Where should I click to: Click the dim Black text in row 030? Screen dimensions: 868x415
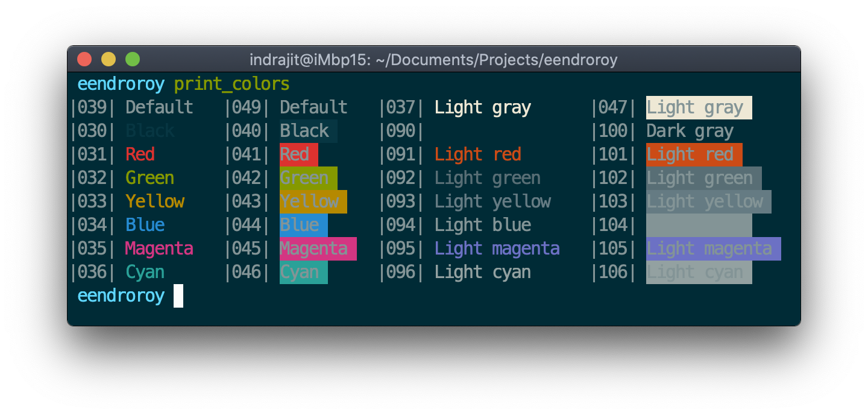(149, 131)
